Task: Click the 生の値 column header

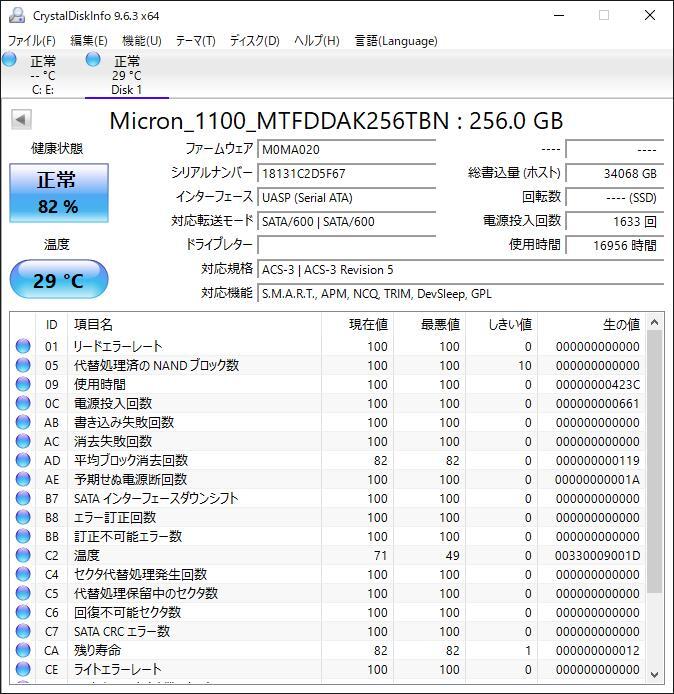Action: (620, 325)
